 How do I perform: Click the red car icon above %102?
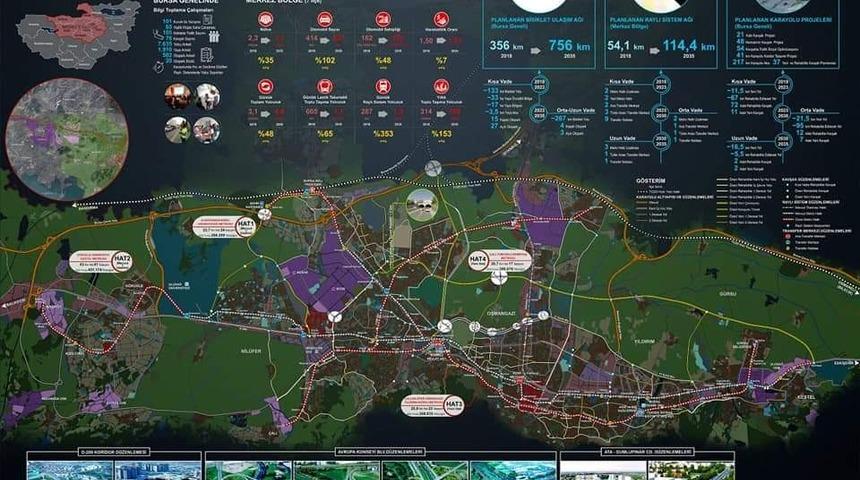pos(325,20)
